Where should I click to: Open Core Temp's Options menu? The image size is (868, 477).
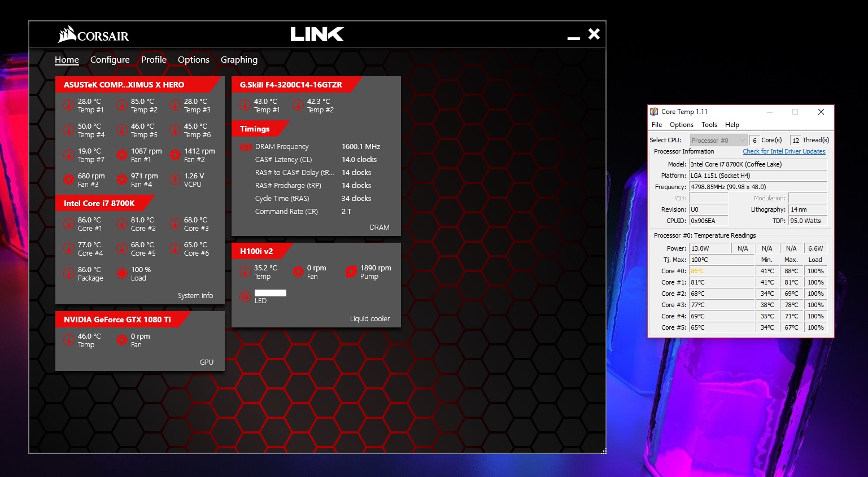coord(682,125)
